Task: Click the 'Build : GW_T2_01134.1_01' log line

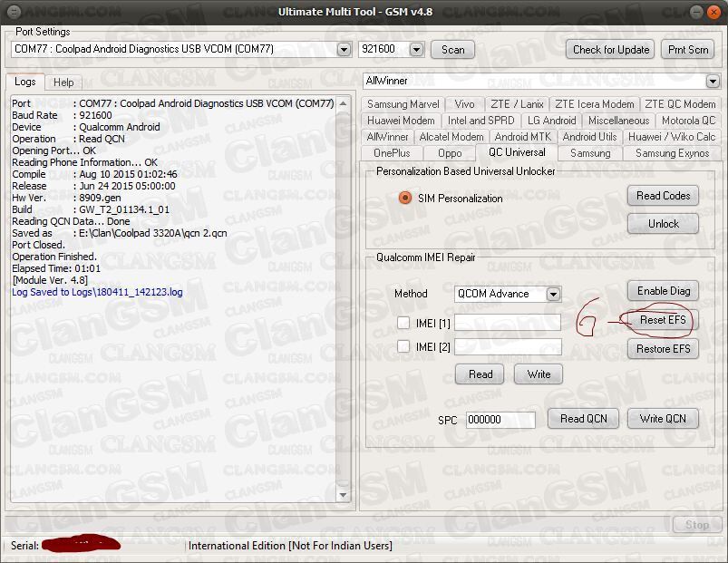Action: pyautogui.click(x=91, y=209)
